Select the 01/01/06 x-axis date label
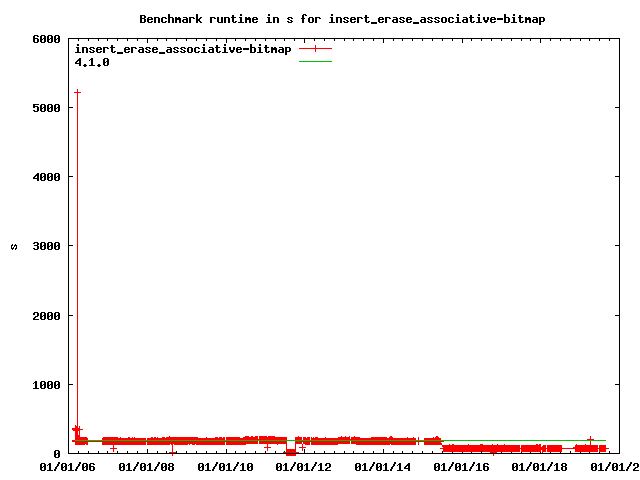 pyautogui.click(x=70, y=466)
